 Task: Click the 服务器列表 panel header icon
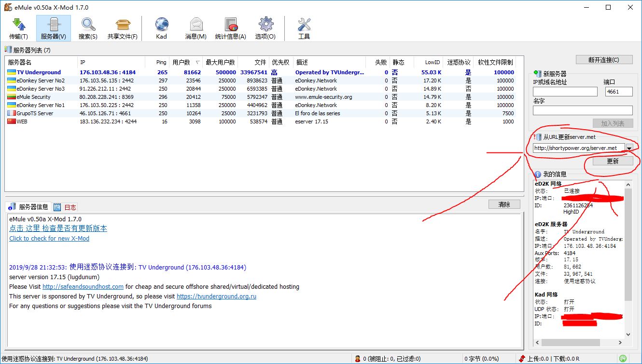(x=8, y=50)
